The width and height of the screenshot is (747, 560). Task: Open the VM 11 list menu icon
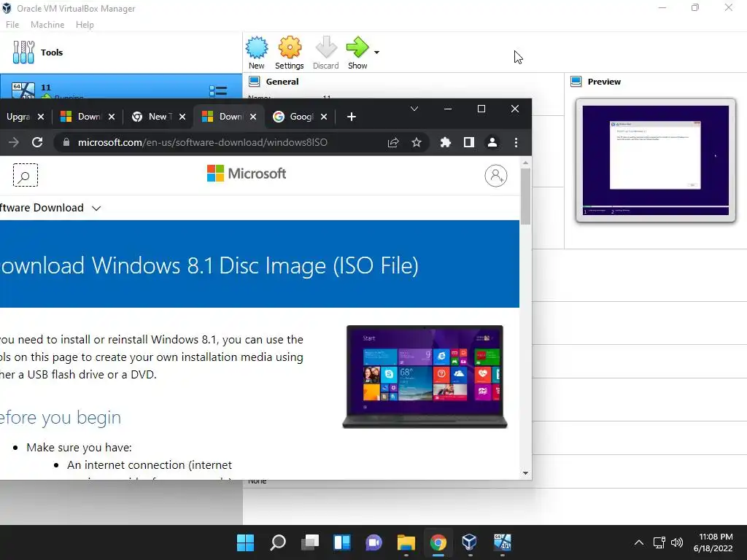coord(218,90)
